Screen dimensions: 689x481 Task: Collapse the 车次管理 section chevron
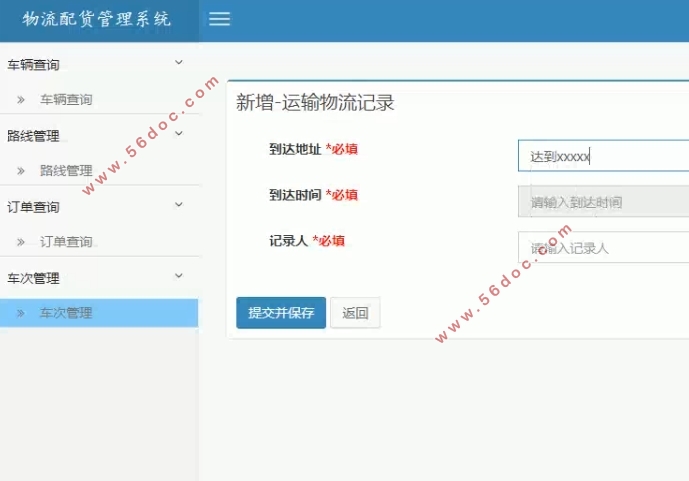click(x=179, y=276)
